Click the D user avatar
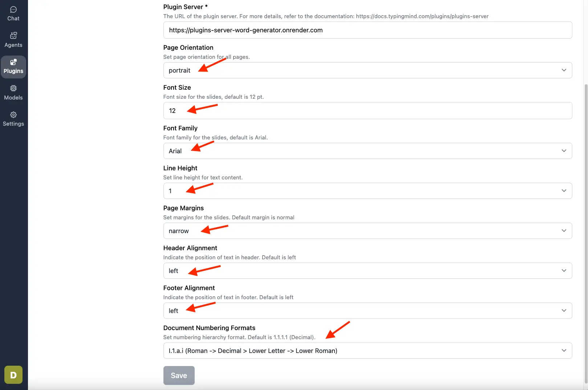The image size is (588, 390). click(13, 375)
